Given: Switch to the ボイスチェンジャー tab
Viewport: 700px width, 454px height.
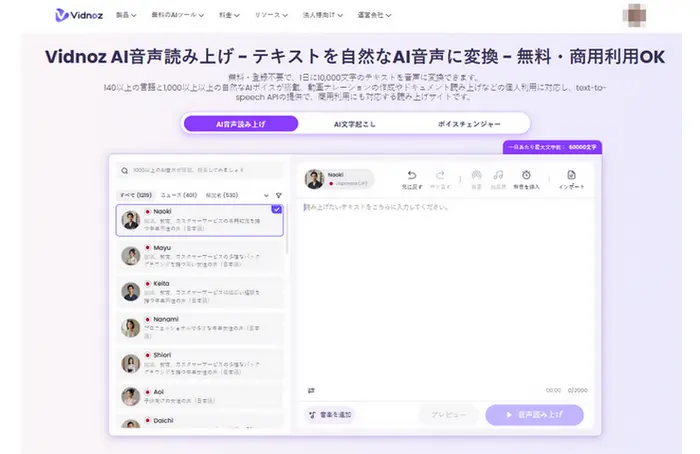Looking at the screenshot, I should (x=469, y=124).
